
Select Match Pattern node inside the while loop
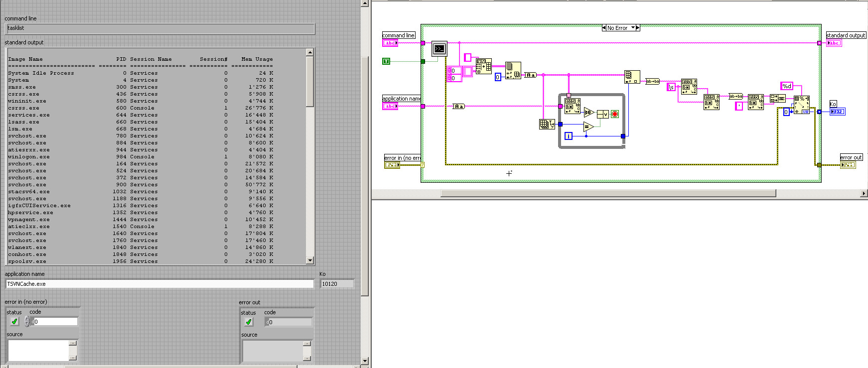572,106
